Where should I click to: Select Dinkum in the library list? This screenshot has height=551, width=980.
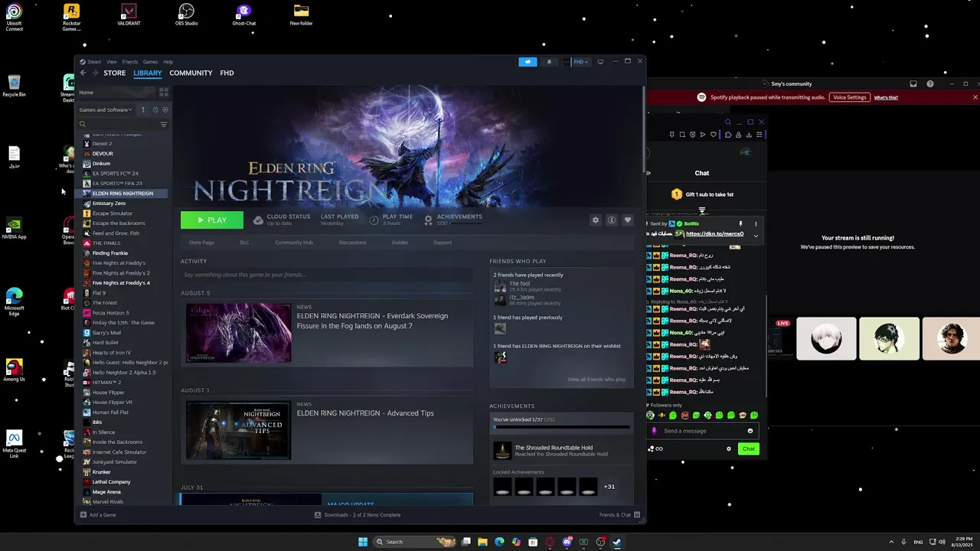click(x=101, y=164)
